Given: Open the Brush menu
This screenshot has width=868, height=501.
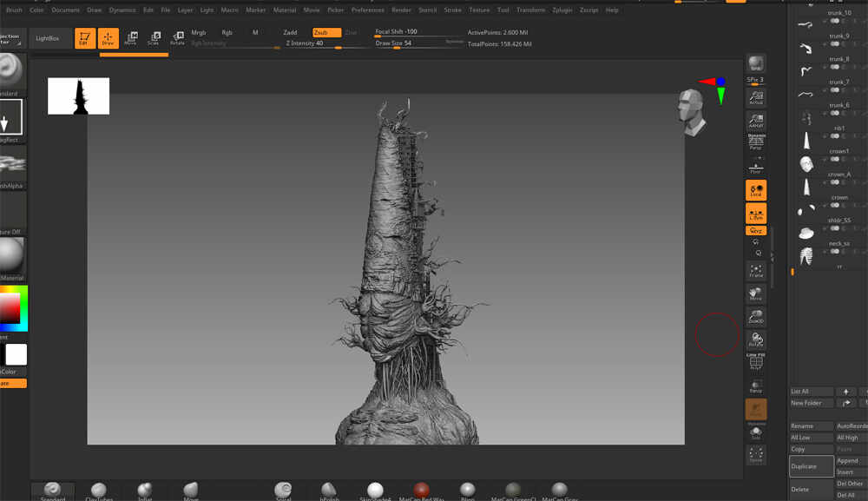Looking at the screenshot, I should pyautogui.click(x=14, y=10).
